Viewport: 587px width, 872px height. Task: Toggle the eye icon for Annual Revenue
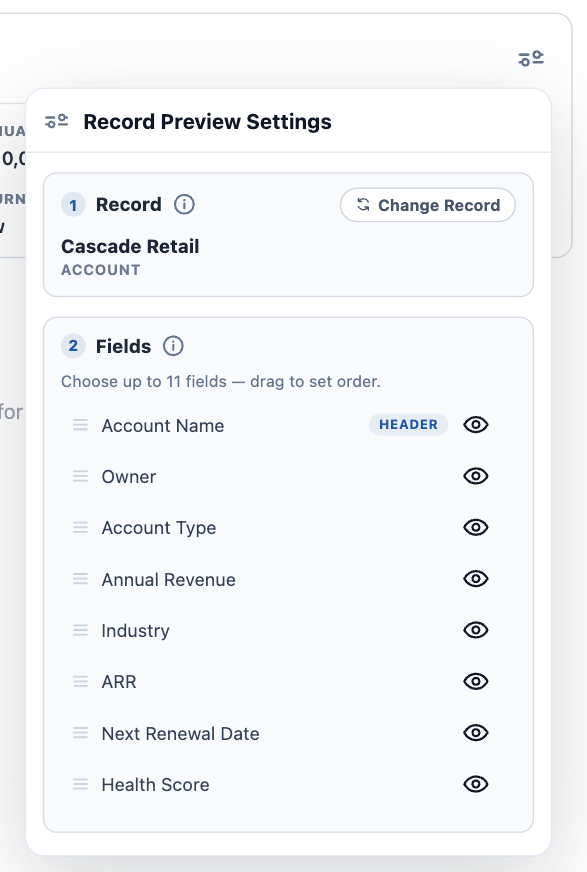[476, 579]
